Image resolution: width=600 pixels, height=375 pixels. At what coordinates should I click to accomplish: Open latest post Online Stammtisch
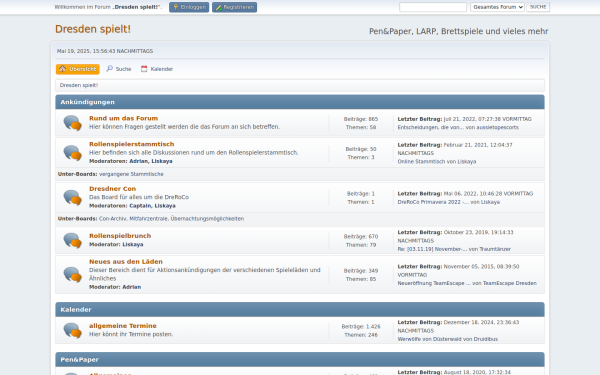(421, 161)
